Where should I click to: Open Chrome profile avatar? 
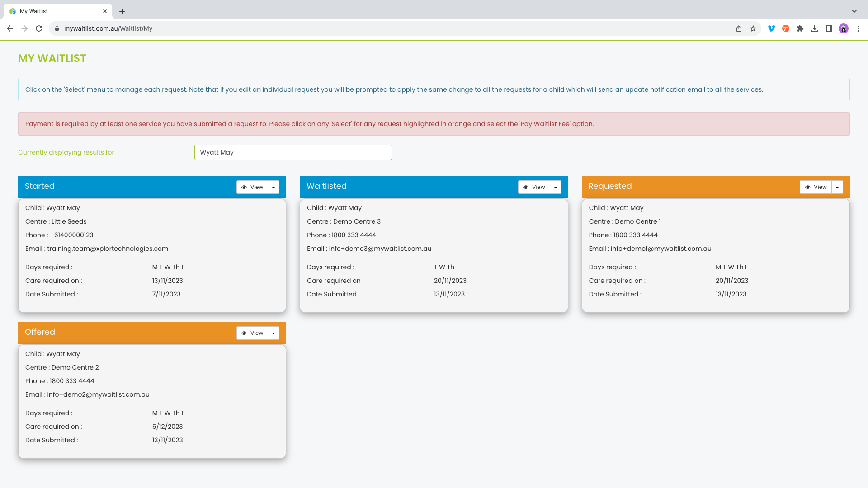(844, 28)
